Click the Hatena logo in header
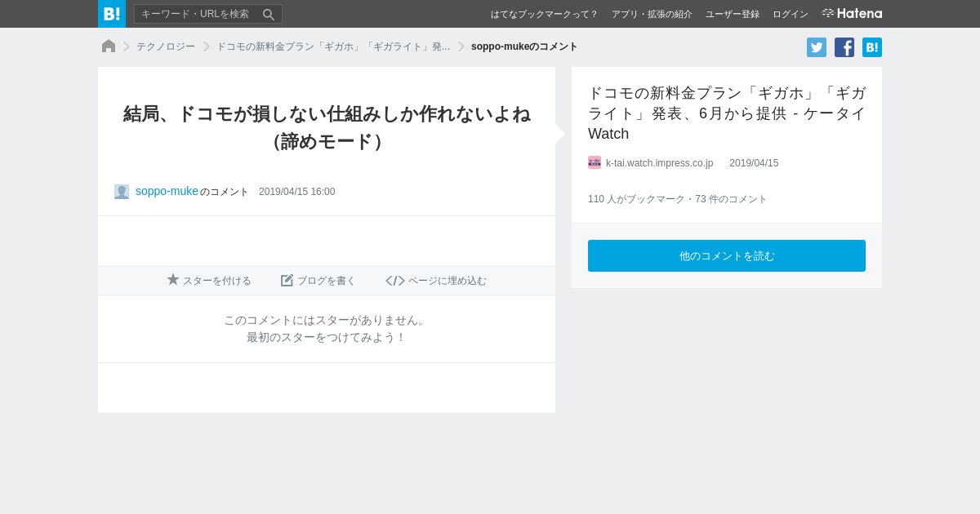This screenshot has width=980, height=514. (852, 14)
